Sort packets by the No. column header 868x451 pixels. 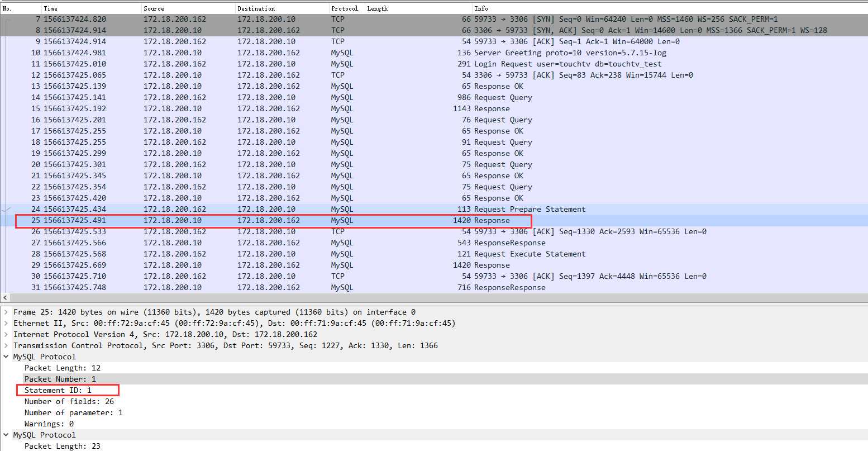[x=21, y=8]
